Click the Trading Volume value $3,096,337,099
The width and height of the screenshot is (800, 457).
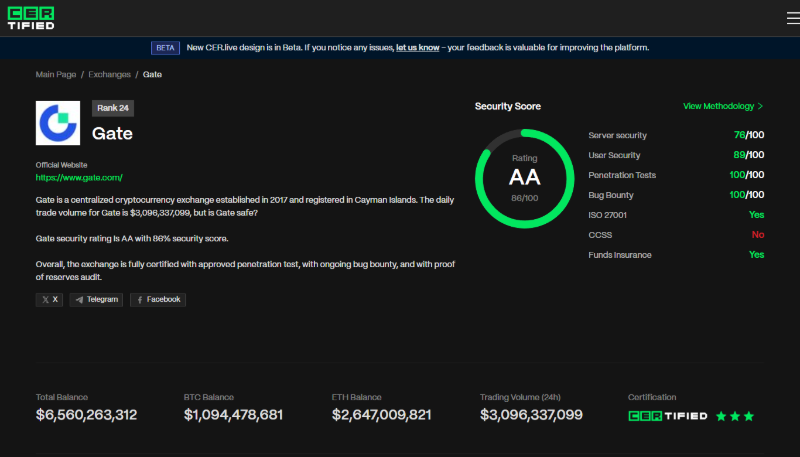pyautogui.click(x=531, y=415)
